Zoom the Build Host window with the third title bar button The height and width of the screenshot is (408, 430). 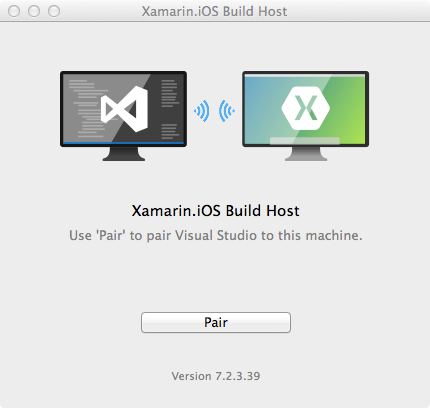(54, 11)
